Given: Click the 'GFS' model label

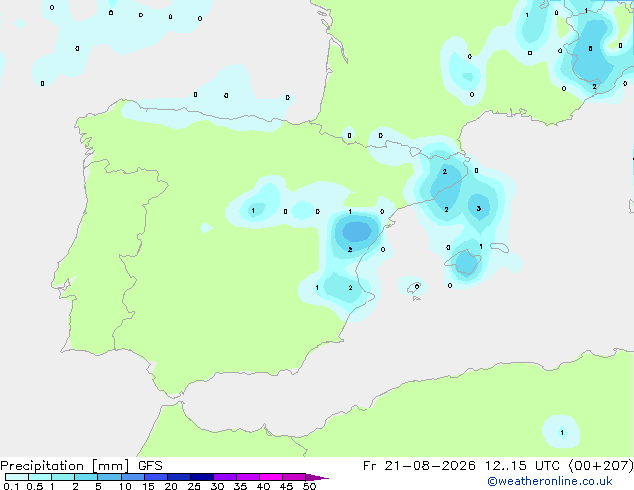Looking at the screenshot, I should 150,466.
